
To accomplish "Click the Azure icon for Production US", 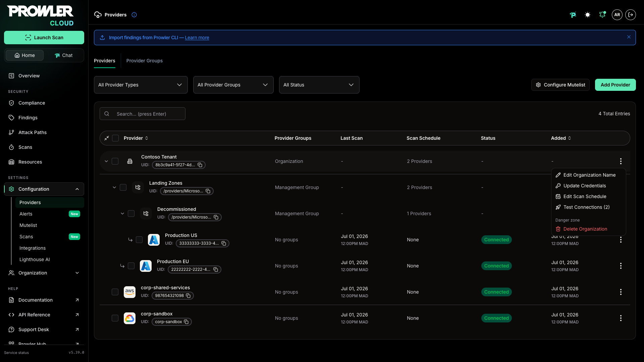I will pyautogui.click(x=154, y=240).
